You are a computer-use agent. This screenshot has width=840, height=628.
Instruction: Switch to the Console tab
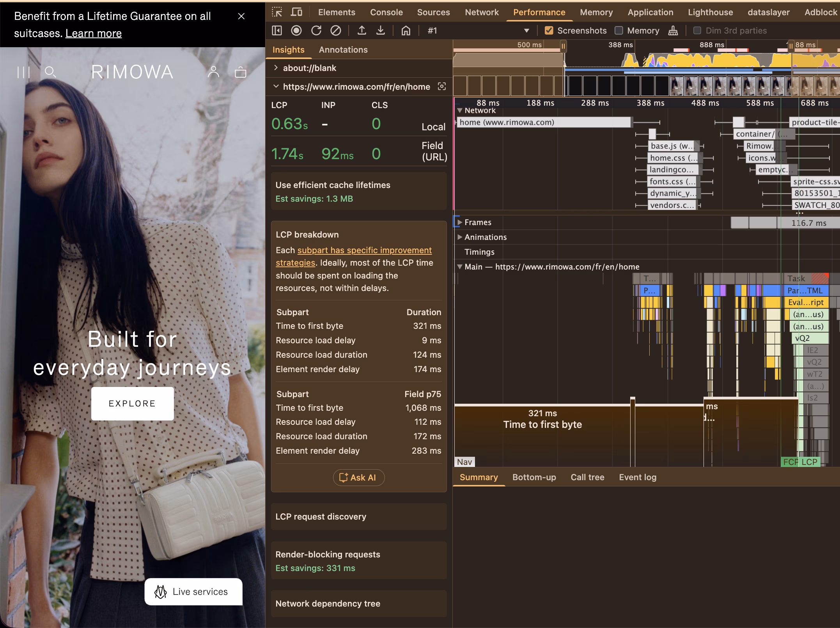(386, 12)
